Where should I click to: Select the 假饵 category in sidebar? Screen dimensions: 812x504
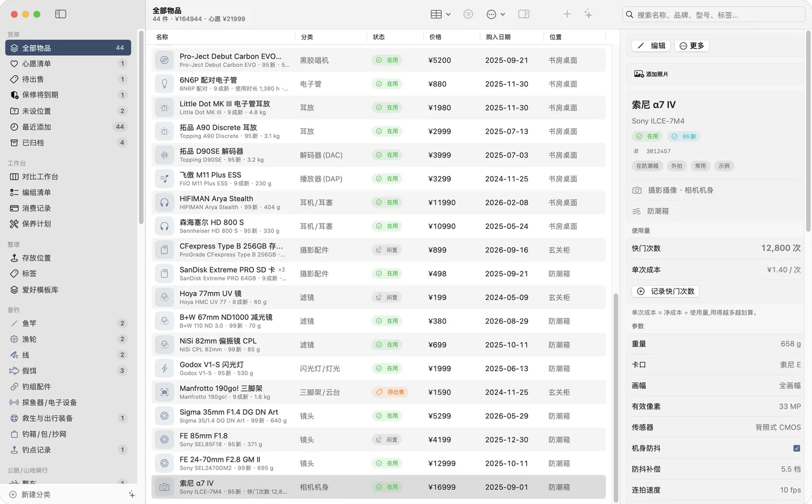pyautogui.click(x=68, y=371)
